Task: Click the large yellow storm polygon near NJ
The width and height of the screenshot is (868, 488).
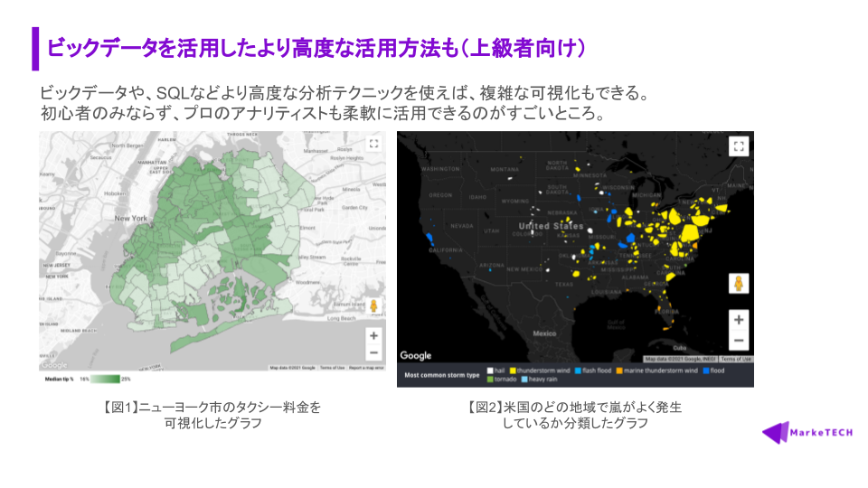Action: [x=690, y=232]
